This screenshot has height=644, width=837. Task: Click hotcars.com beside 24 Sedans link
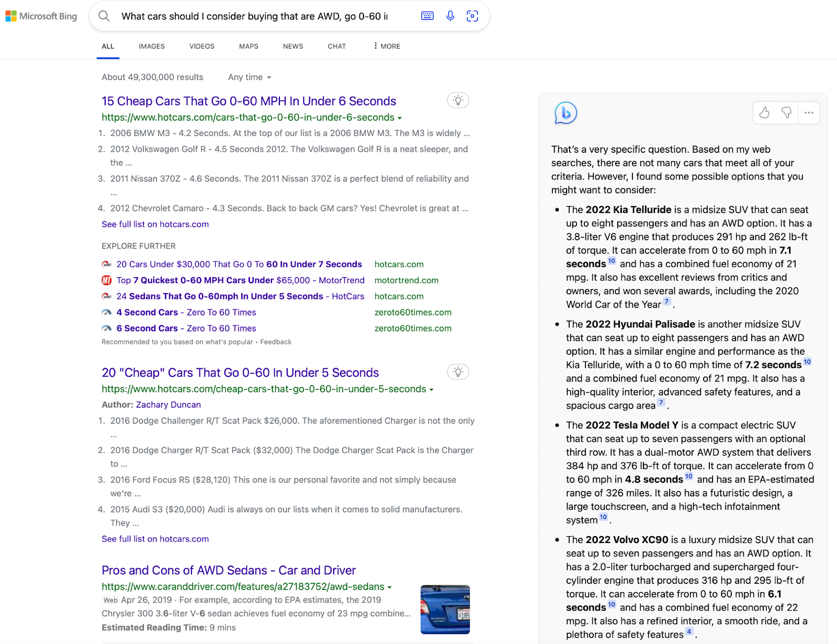[399, 296]
